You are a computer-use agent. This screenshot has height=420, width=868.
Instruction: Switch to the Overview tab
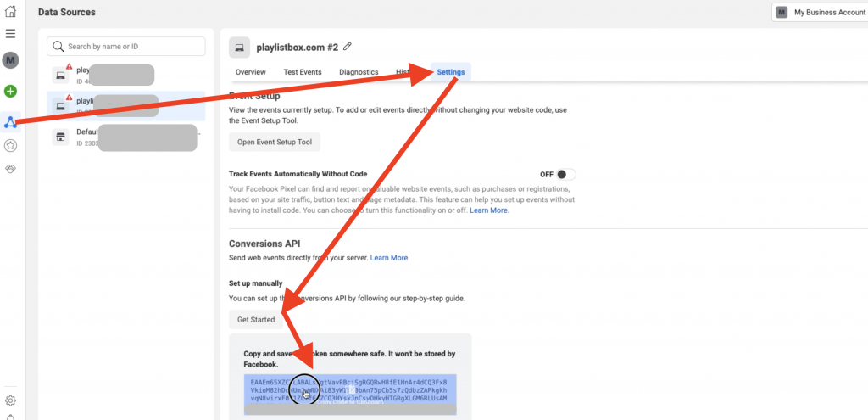pos(251,72)
